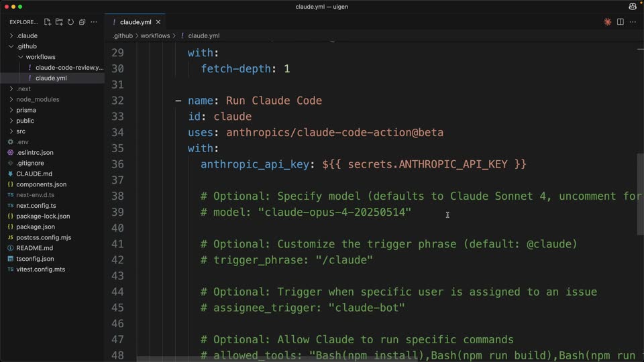The width and height of the screenshot is (644, 362).
Task: Open editor more actions ellipsis
Action: [x=633, y=21]
